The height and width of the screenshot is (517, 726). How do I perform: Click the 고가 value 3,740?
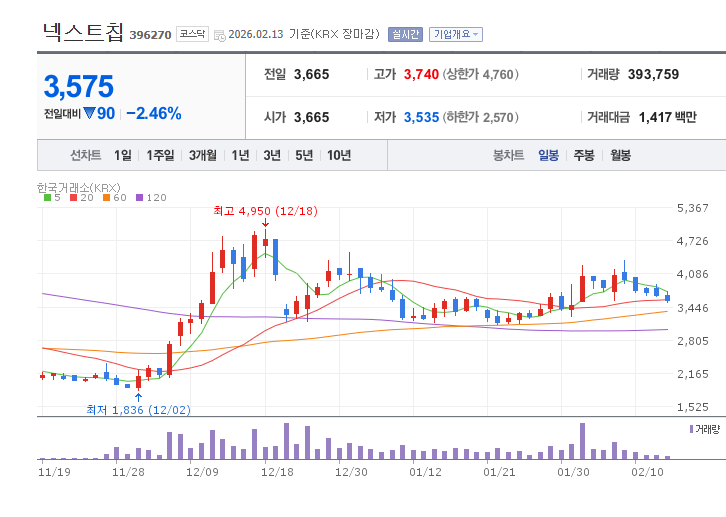(x=421, y=75)
